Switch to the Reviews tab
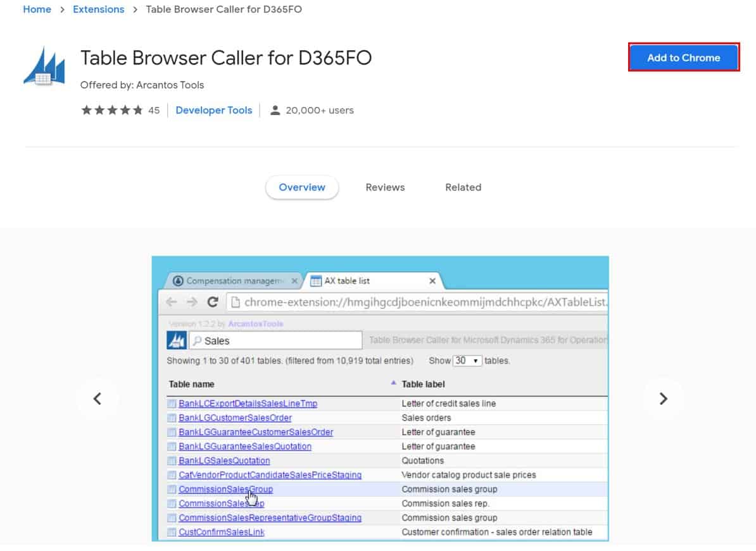The height and width of the screenshot is (551, 756). 385,187
